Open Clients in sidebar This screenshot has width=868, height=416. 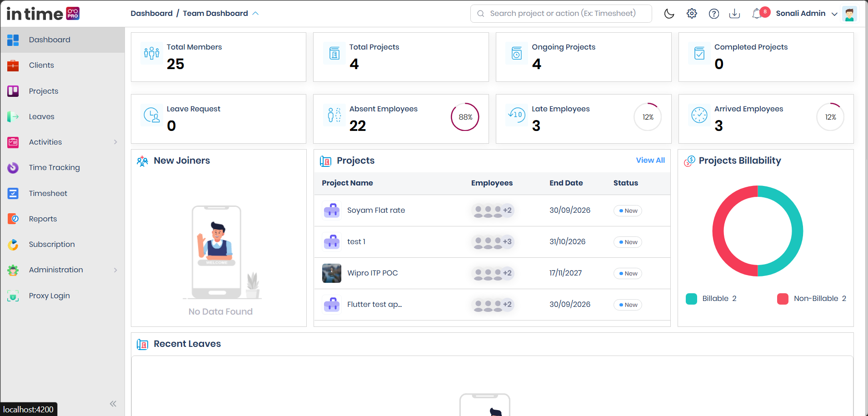pyautogui.click(x=63, y=65)
